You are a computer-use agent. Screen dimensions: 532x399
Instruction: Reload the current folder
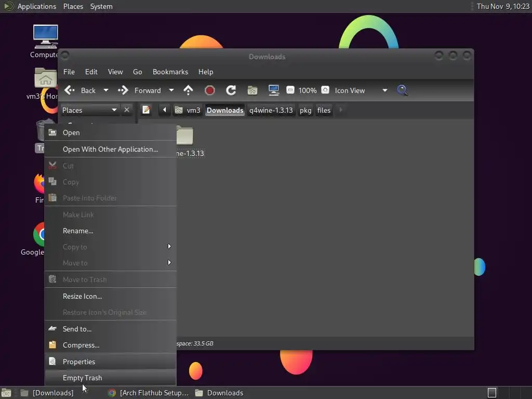pos(231,90)
